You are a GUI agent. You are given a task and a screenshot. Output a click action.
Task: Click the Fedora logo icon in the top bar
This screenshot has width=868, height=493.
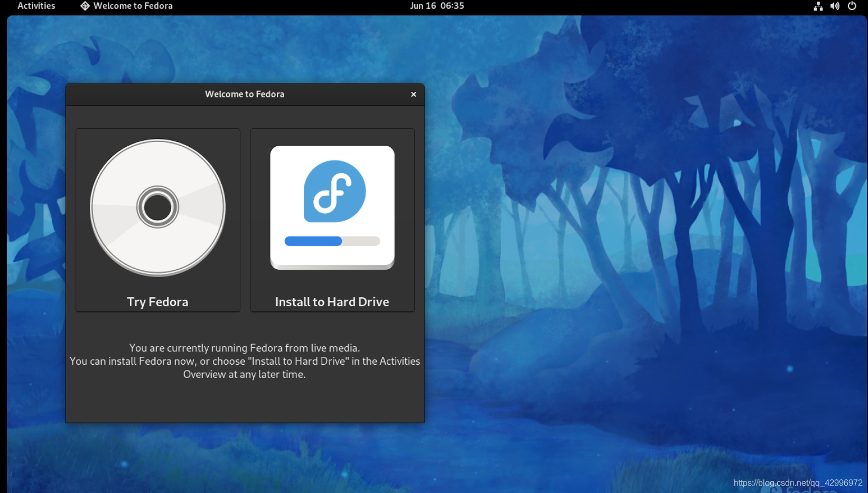tap(85, 6)
